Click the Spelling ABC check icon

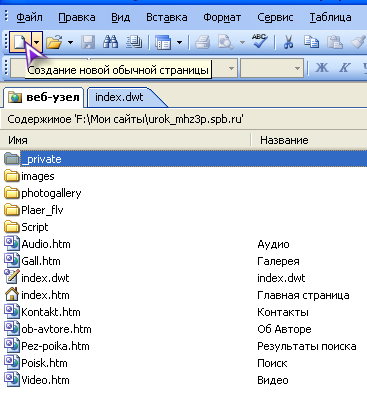pyautogui.click(x=260, y=42)
